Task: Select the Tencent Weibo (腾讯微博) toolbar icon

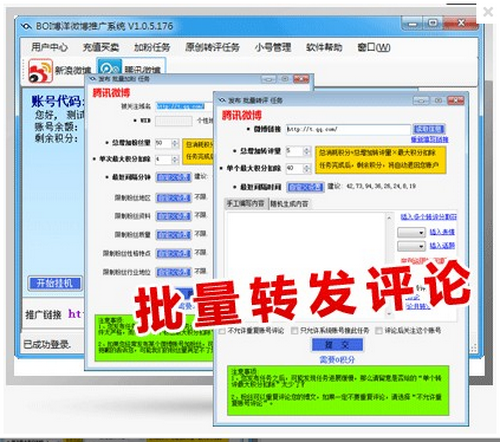Action: point(109,68)
